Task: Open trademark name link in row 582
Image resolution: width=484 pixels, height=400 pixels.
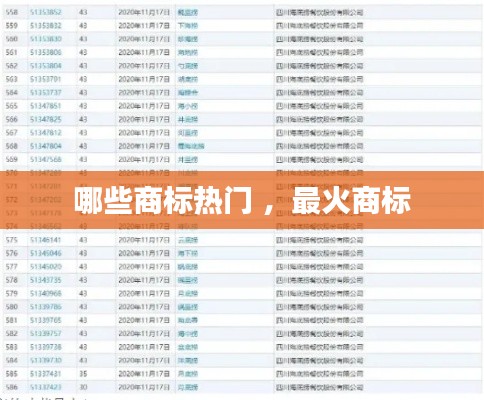Action: tap(188, 334)
